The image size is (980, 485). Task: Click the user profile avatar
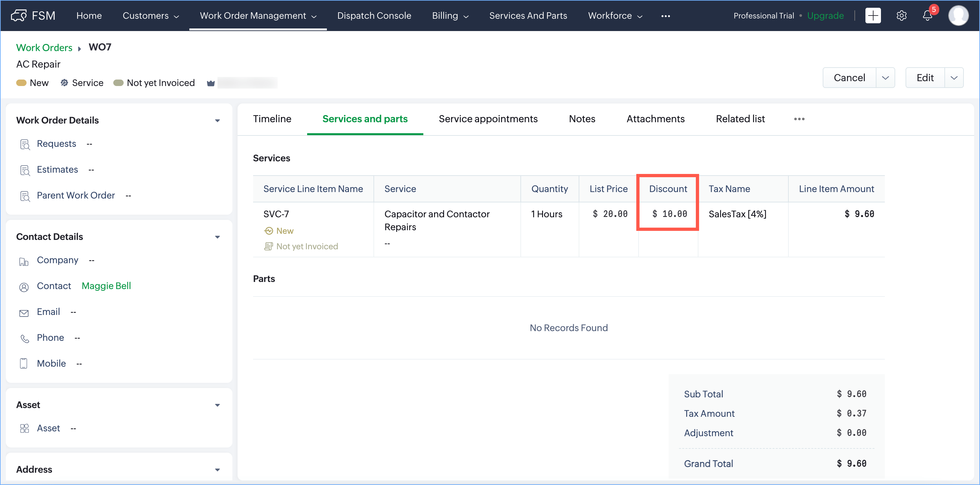click(x=958, y=16)
